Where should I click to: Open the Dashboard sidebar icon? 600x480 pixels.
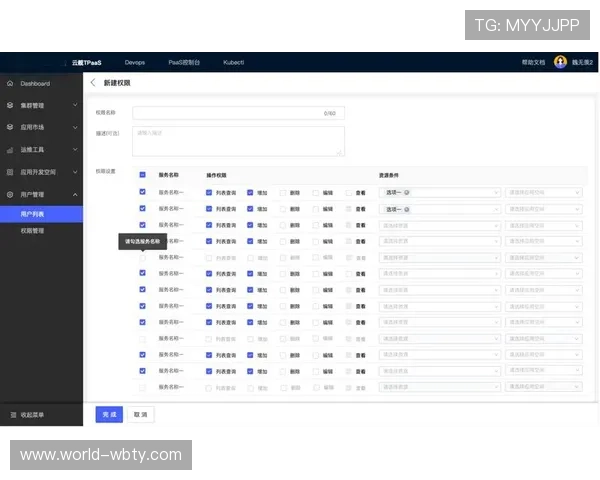[10, 83]
